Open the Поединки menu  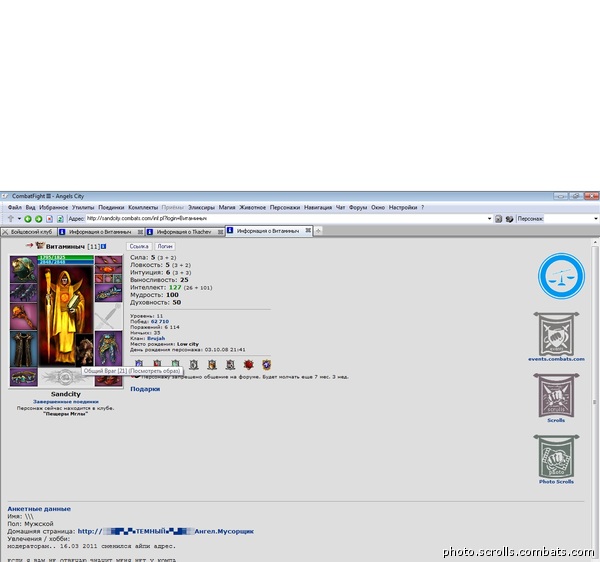pos(111,207)
